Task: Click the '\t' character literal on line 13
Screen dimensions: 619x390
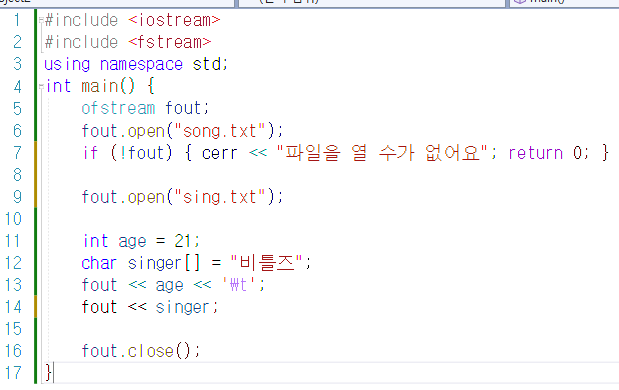Action: tap(238, 285)
